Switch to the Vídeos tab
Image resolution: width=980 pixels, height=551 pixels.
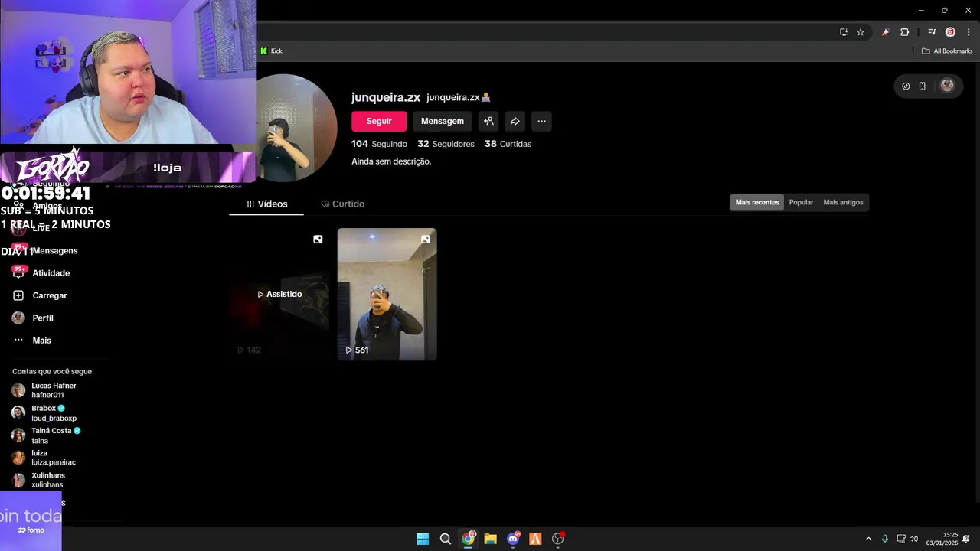pos(266,204)
